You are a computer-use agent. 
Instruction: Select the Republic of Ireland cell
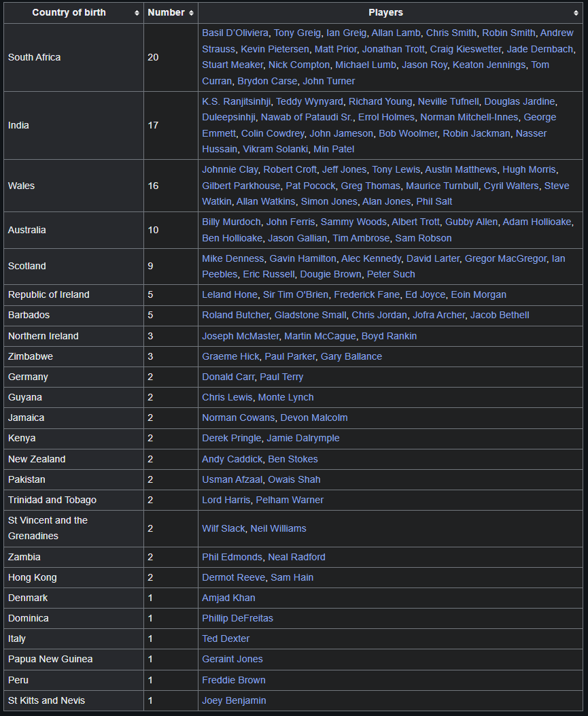(73, 294)
